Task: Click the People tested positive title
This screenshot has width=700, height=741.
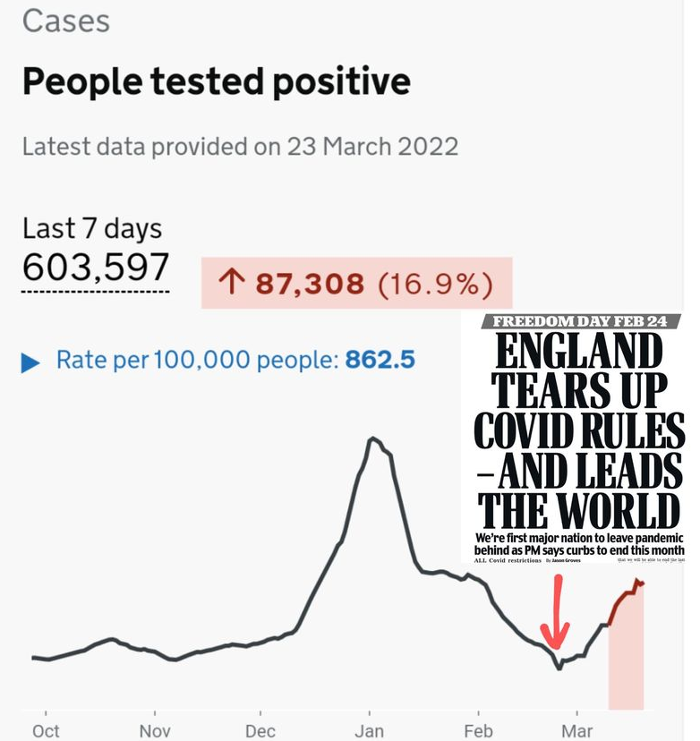Action: [217, 81]
